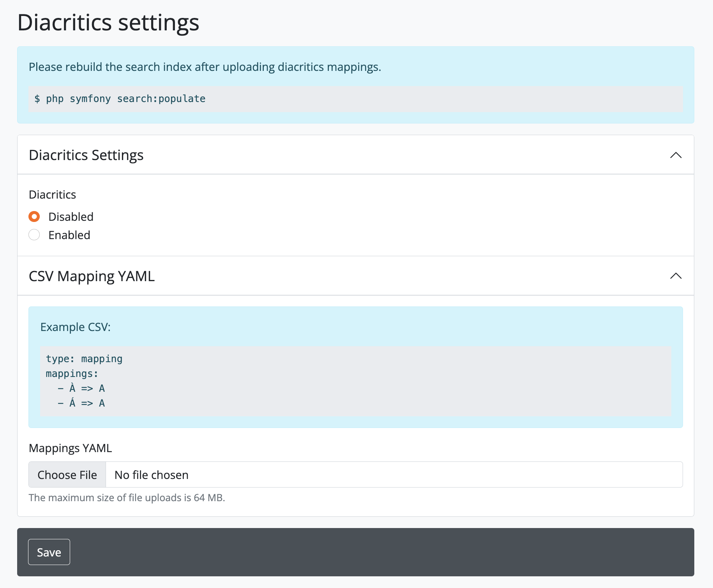The image size is (713, 588).
Task: Click the maximum file upload size hint
Action: click(x=127, y=498)
